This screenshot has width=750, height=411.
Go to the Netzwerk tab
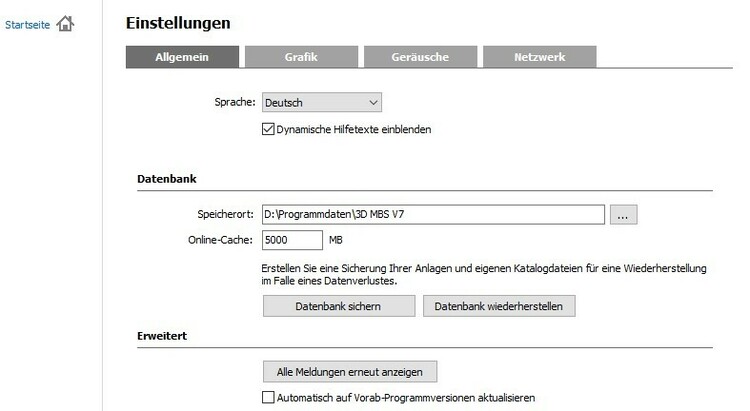pos(540,57)
